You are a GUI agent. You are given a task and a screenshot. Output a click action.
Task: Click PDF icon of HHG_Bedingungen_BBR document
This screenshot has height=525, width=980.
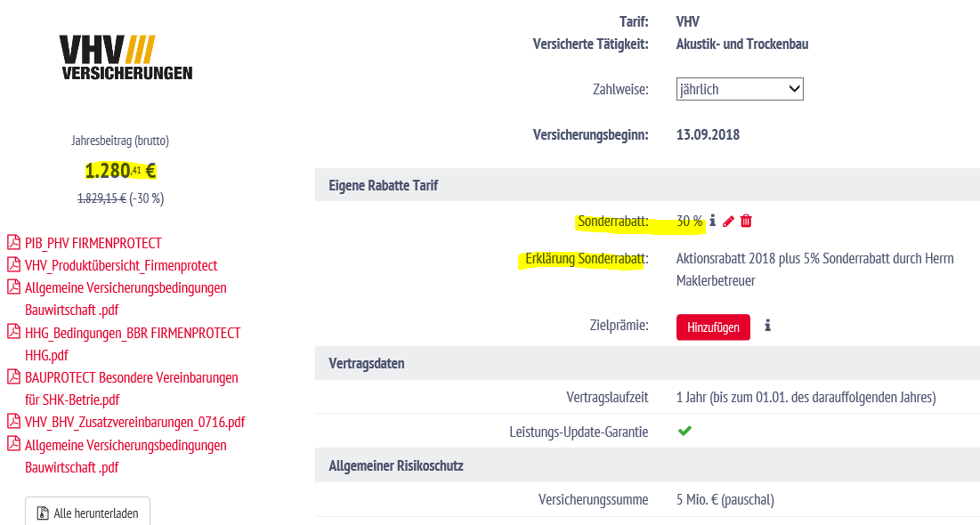click(x=13, y=332)
